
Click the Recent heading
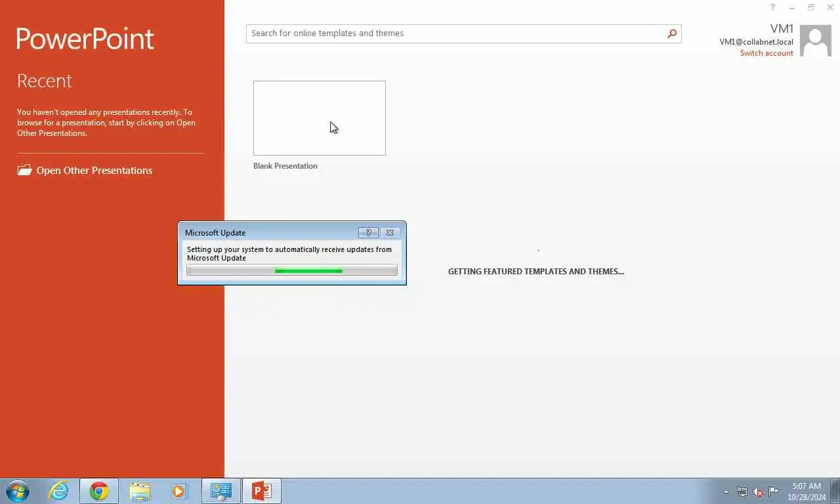click(x=44, y=81)
